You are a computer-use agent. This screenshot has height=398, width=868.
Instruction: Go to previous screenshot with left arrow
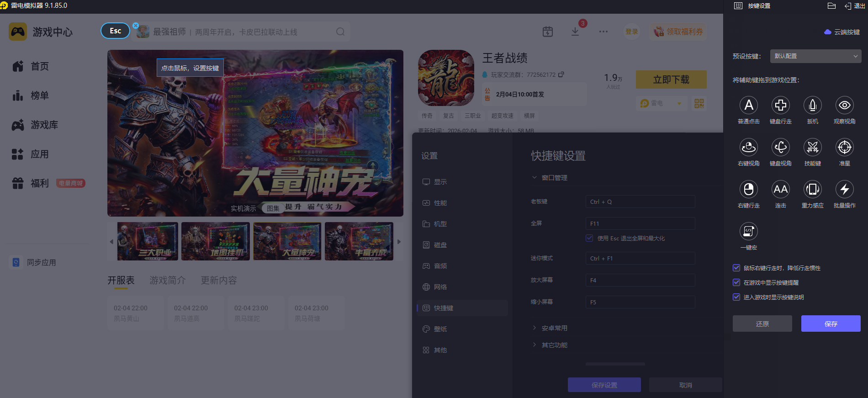pyautogui.click(x=111, y=242)
